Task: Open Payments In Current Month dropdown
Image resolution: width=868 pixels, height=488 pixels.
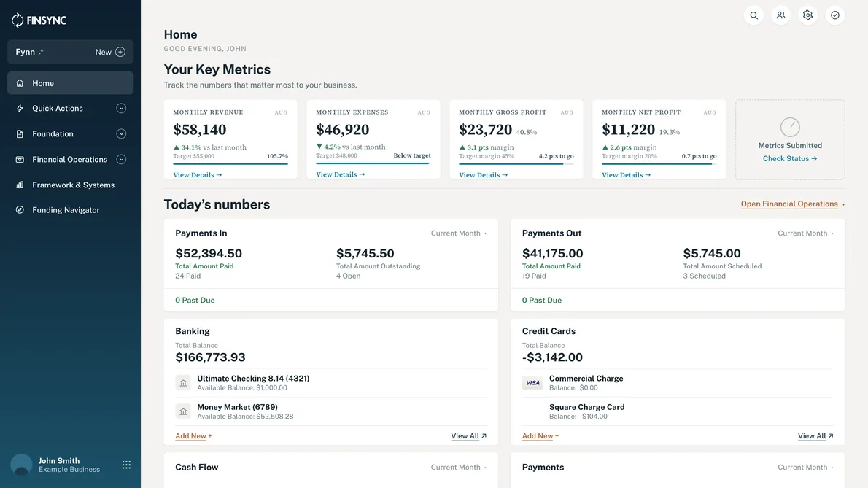Action: coord(459,233)
